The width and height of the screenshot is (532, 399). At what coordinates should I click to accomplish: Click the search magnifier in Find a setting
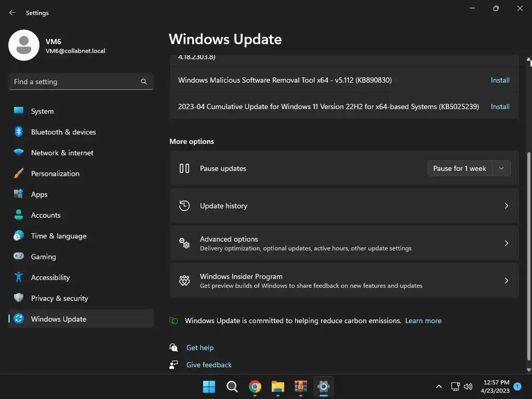144,82
